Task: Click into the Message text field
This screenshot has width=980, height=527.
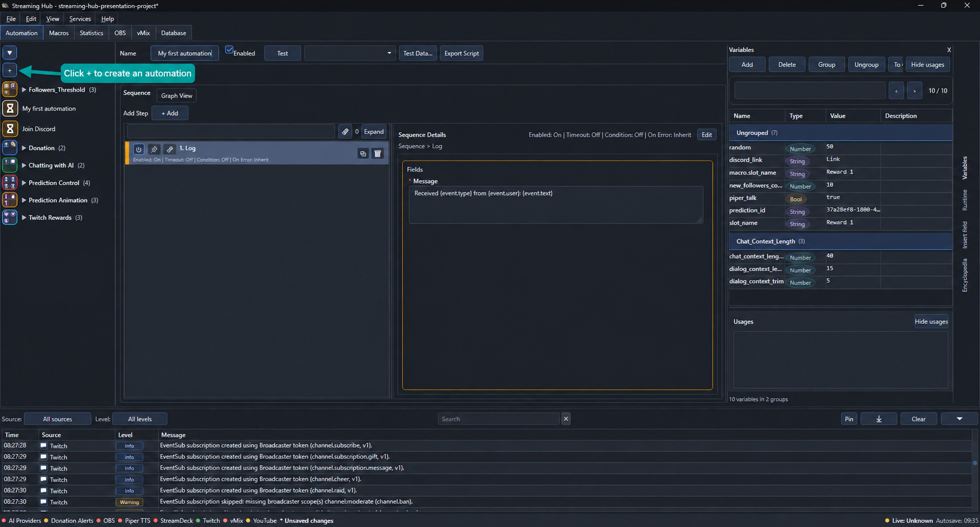Action: point(555,204)
